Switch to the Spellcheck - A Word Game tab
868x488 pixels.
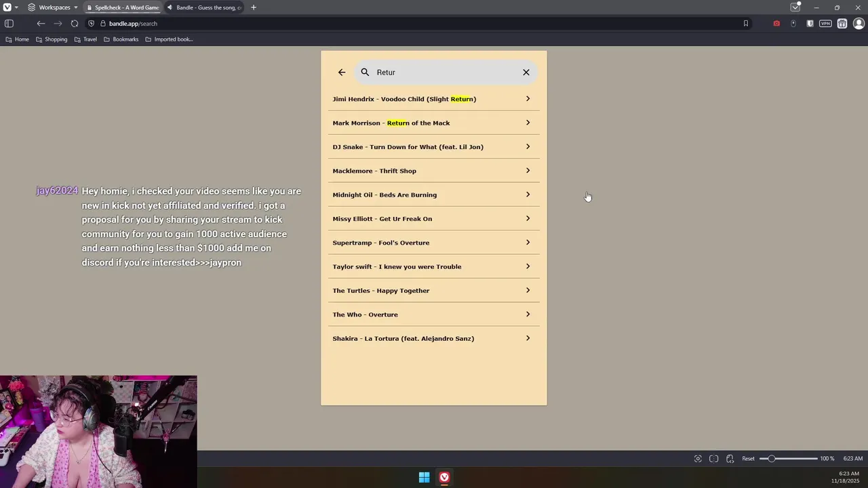pos(123,7)
